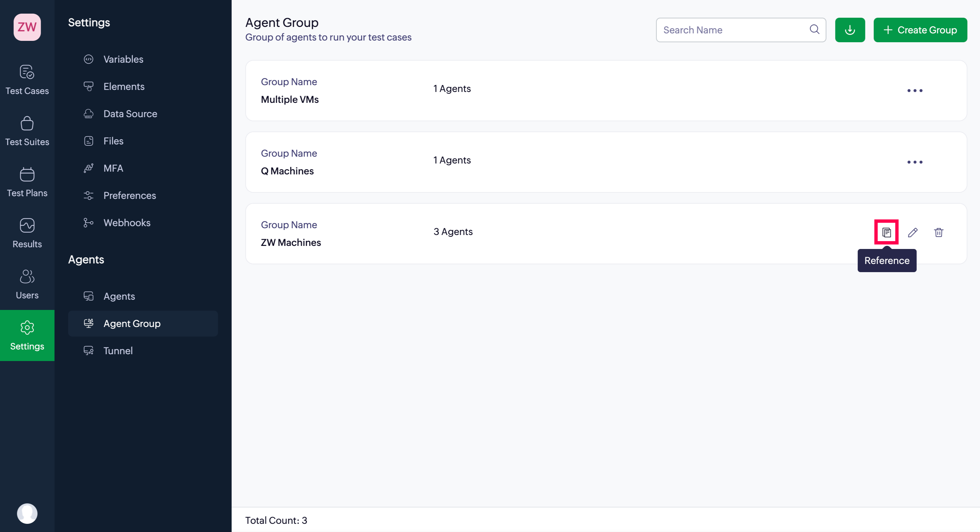Go to Test Suites section
This screenshot has width=980, height=532.
click(27, 131)
